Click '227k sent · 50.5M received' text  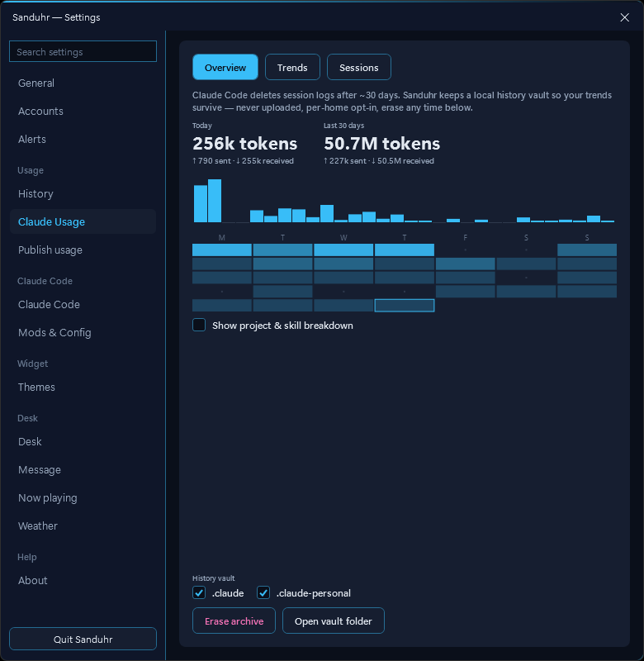click(379, 161)
